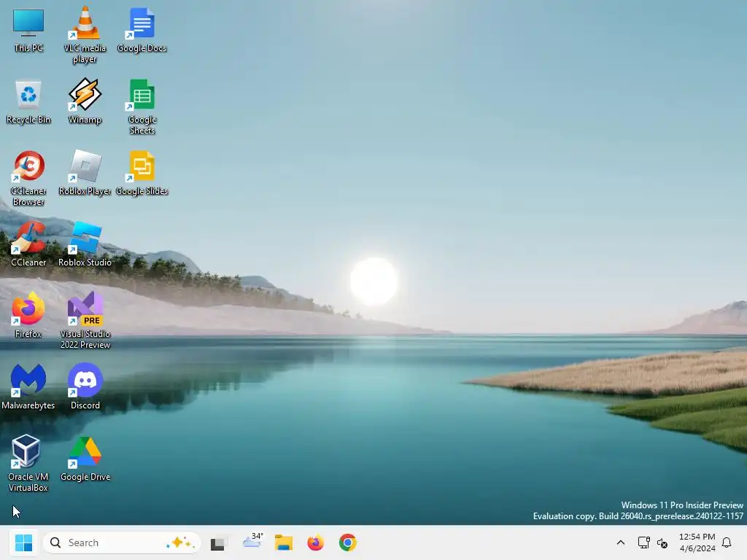Launch Firefox from the taskbar
Screen dimensions: 747x560
coord(315,542)
